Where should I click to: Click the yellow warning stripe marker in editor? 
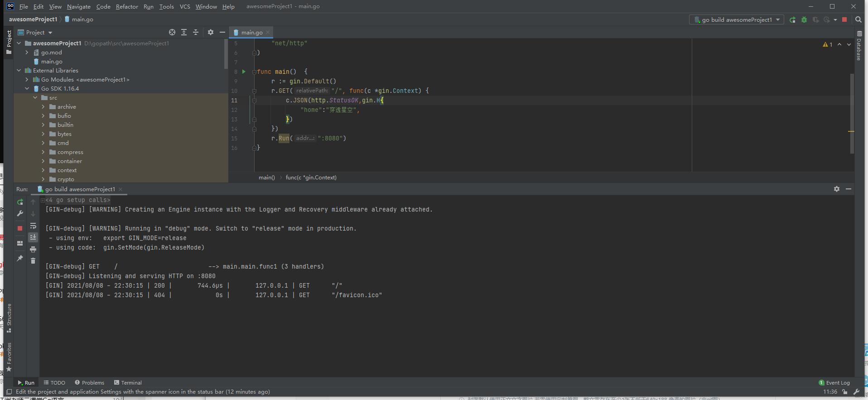tap(851, 131)
